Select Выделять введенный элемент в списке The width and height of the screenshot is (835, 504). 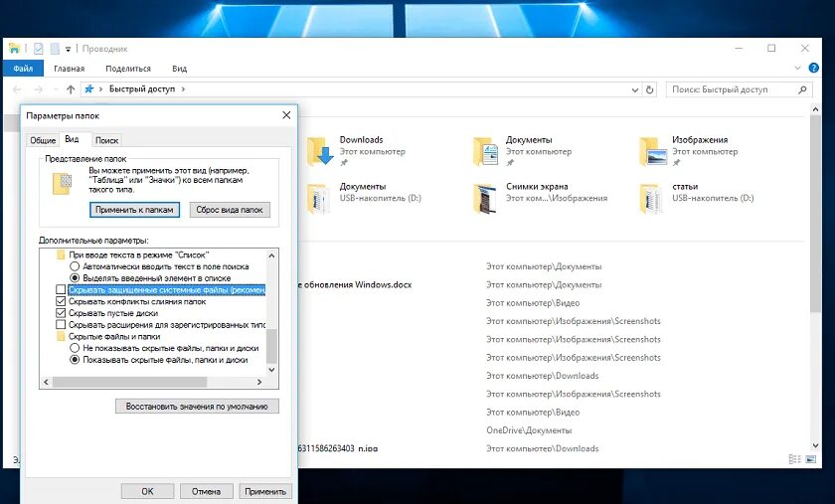(x=75, y=278)
